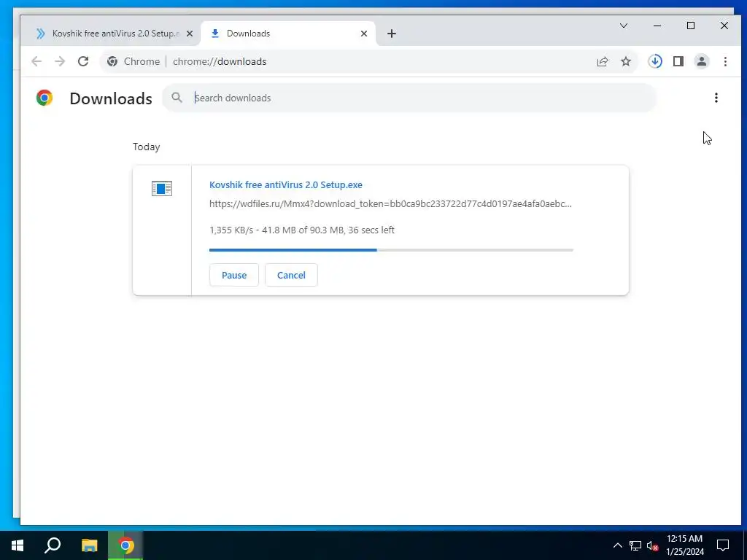The height and width of the screenshot is (560, 747).
Task: Share this page icon in address bar
Action: pyautogui.click(x=602, y=61)
